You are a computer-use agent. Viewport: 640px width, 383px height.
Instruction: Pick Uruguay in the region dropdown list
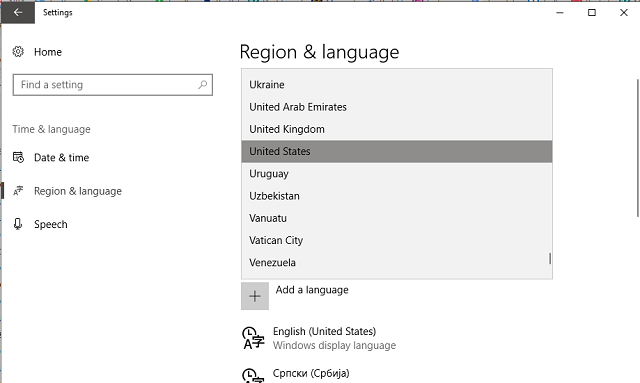pyautogui.click(x=397, y=174)
